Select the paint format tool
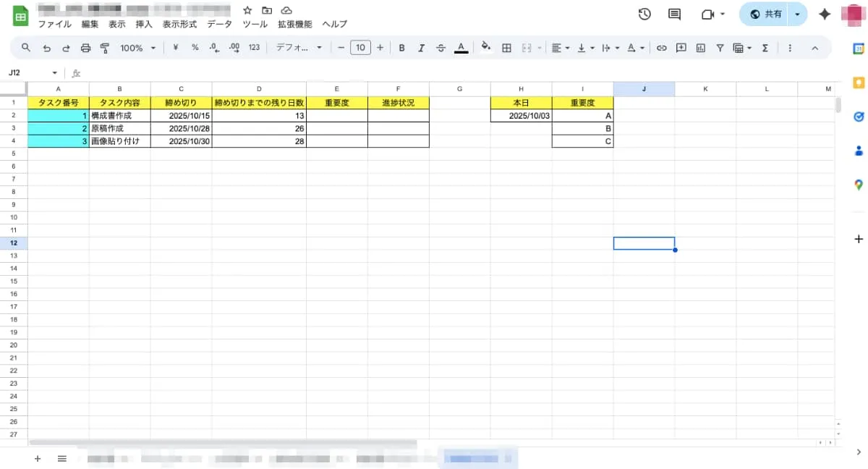The height and width of the screenshot is (469, 868). pyautogui.click(x=104, y=47)
